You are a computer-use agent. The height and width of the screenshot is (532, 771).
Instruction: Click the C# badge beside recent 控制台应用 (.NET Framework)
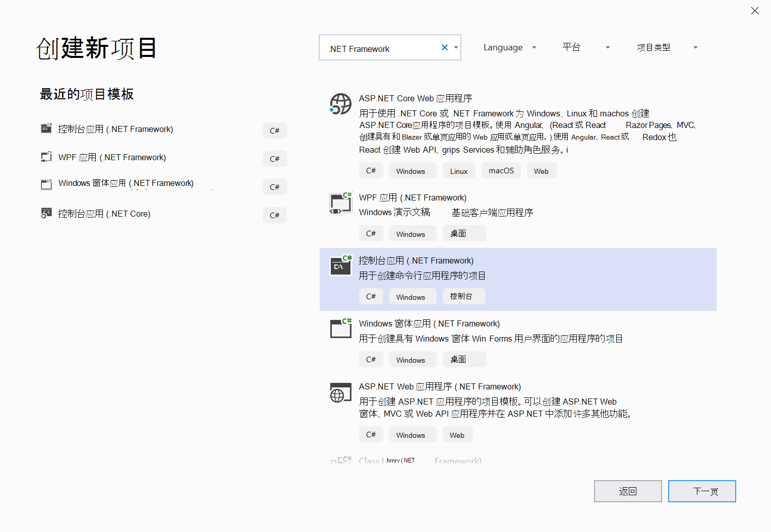pyautogui.click(x=275, y=130)
